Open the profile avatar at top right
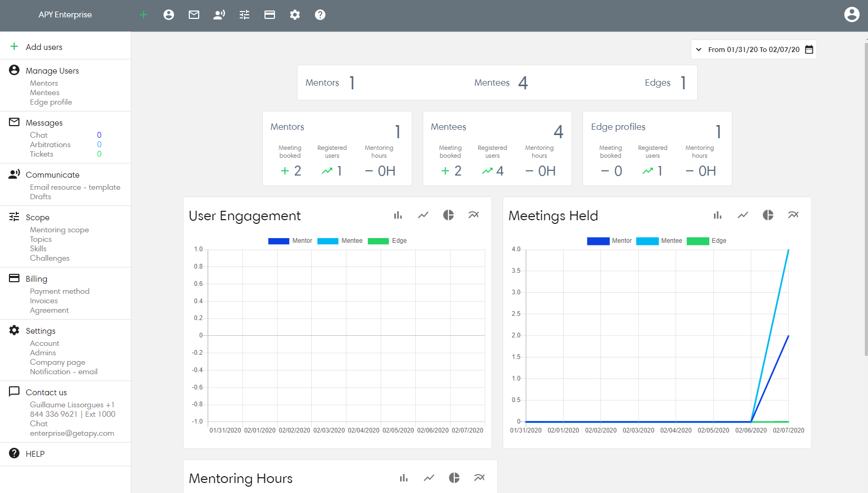Image resolution: width=868 pixels, height=493 pixels. coord(852,14)
